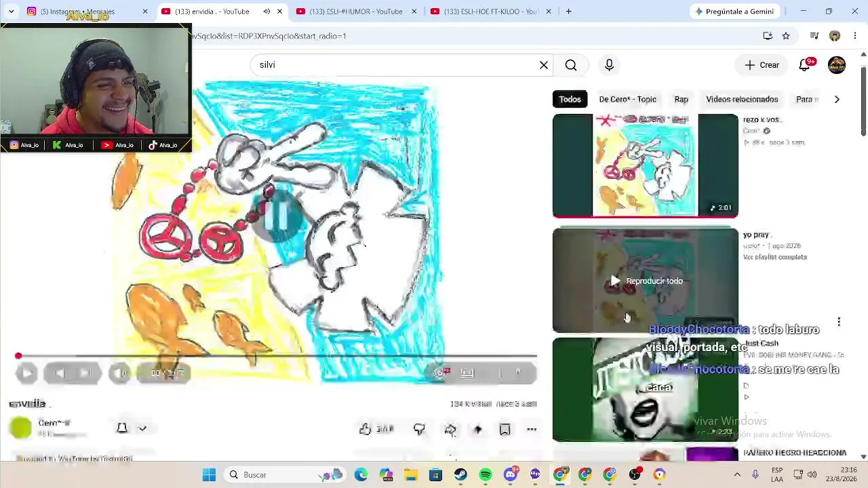
Task: Save the video with the bookmark icon
Action: pyautogui.click(x=505, y=429)
